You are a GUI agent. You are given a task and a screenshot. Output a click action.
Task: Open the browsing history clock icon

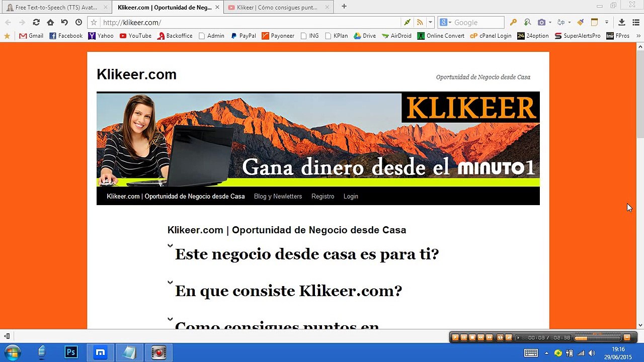click(x=78, y=22)
